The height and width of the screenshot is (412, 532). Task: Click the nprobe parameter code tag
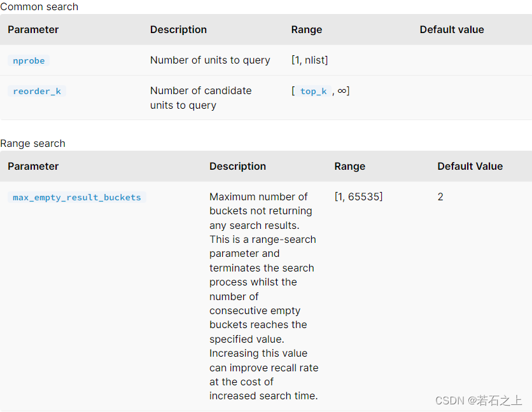pyautogui.click(x=29, y=61)
